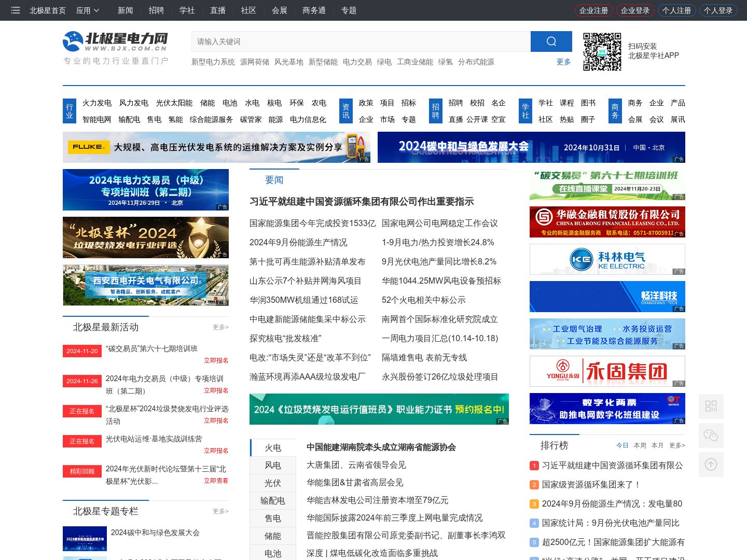
Task: Open 招聘 in the top navigation bar
Action: (156, 10)
